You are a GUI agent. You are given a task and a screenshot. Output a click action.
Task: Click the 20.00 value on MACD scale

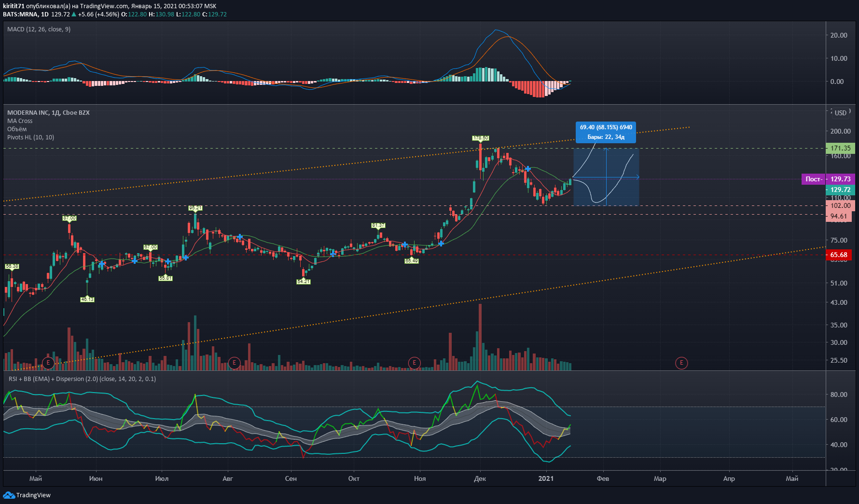[x=839, y=35]
